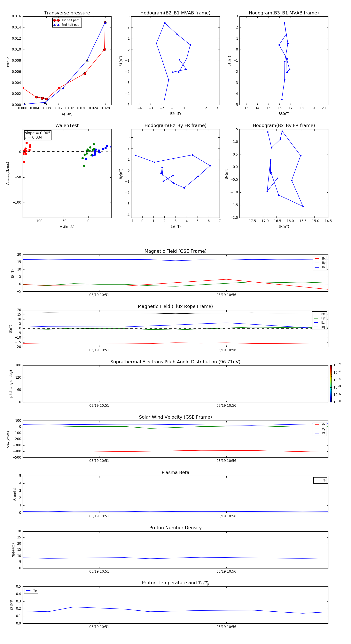The width and height of the screenshot is (351, 644).
Task: Click the peak red marker in Transverse pressure
Action: pos(105,22)
